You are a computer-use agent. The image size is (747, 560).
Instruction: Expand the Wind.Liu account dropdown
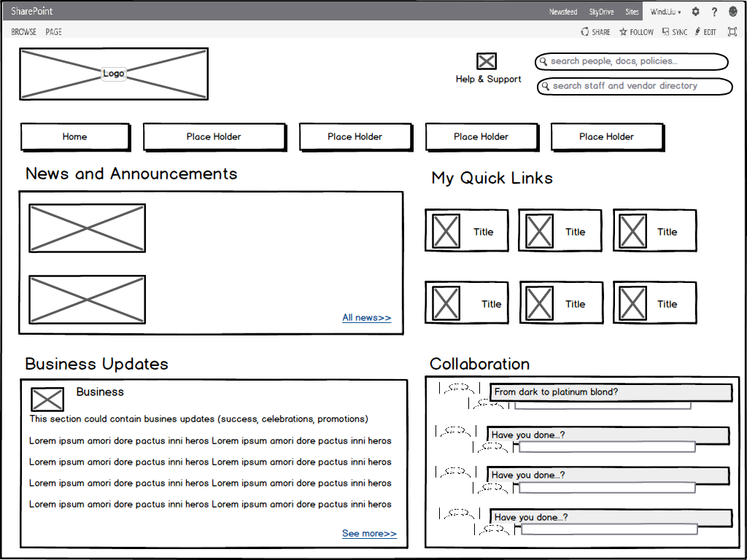pyautogui.click(x=665, y=12)
